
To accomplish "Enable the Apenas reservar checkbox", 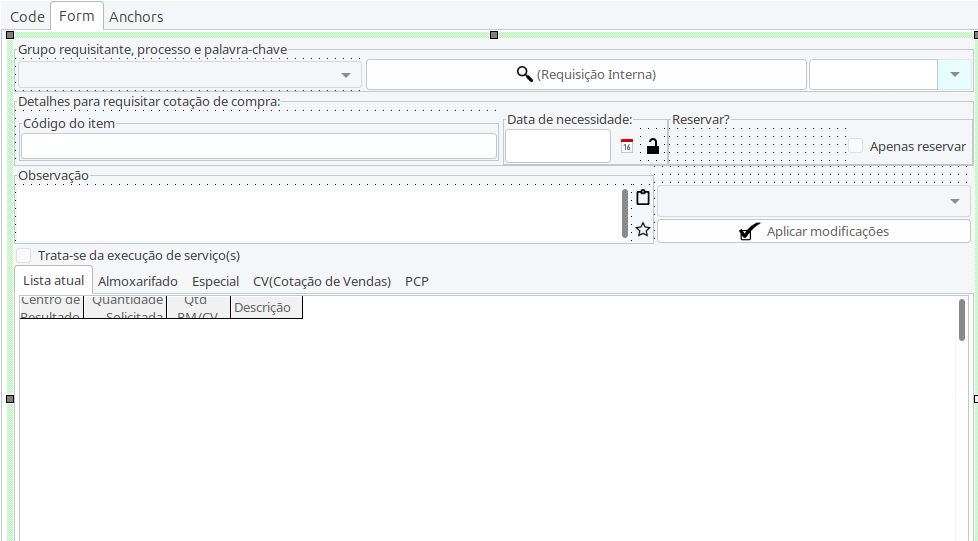I will [x=856, y=146].
